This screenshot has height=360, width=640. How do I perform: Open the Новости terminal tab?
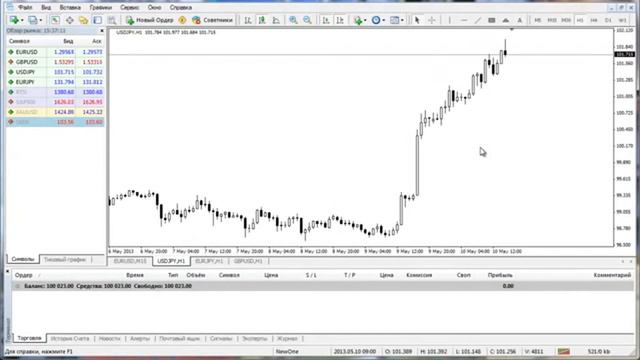point(109,338)
